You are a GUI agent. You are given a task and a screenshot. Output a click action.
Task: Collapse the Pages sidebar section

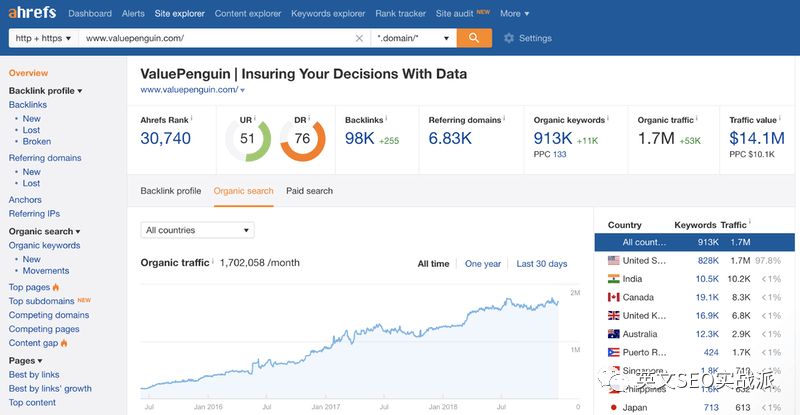[x=26, y=360]
